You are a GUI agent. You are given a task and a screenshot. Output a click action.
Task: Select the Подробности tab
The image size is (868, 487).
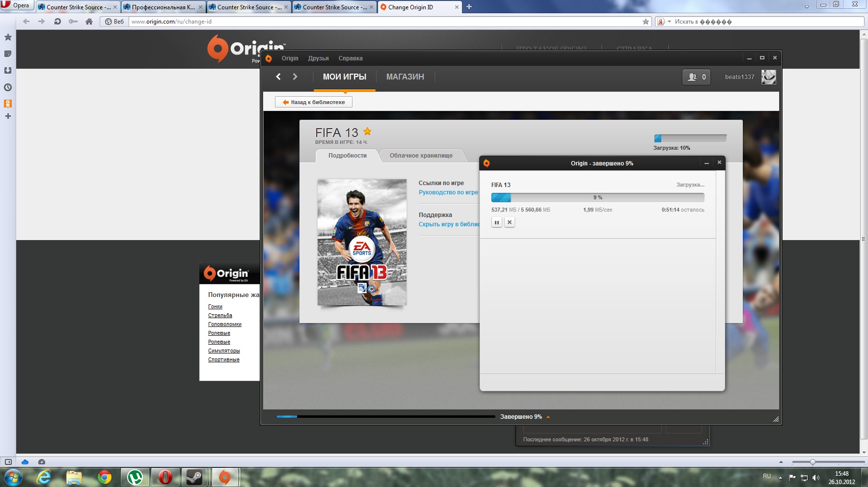pos(348,156)
